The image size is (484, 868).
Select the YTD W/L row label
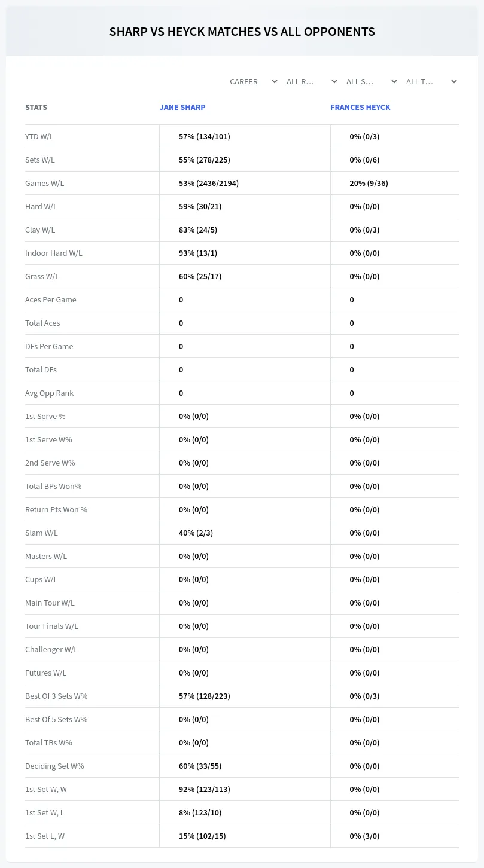coord(39,136)
